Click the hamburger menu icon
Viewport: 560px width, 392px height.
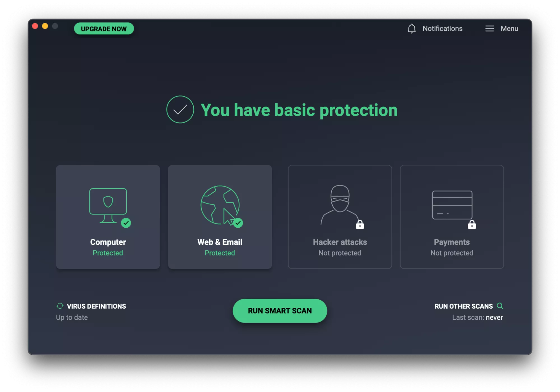coord(489,29)
